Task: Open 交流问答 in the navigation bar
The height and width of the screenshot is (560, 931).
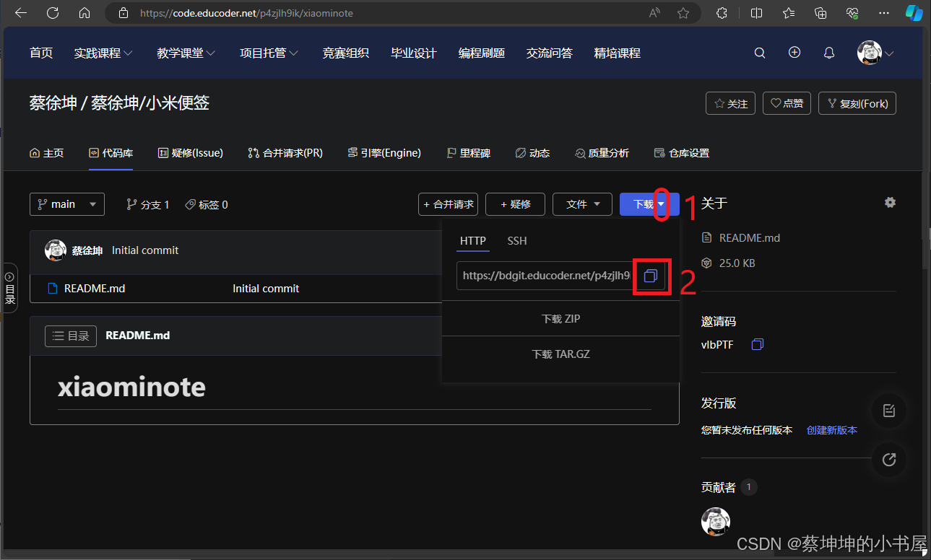Action: (550, 53)
